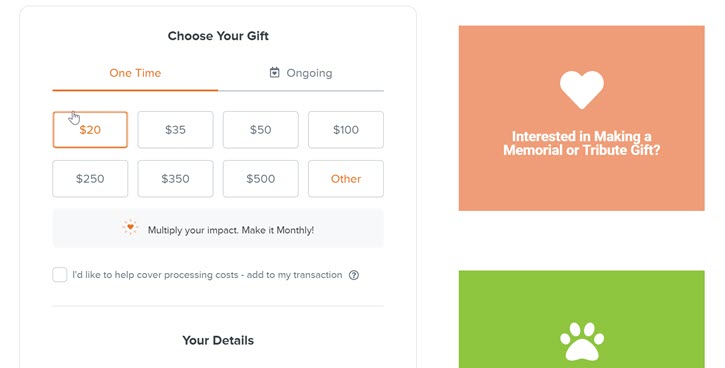Open the green paw print card
Screen dimensions: 725x368
pyautogui.click(x=582, y=319)
